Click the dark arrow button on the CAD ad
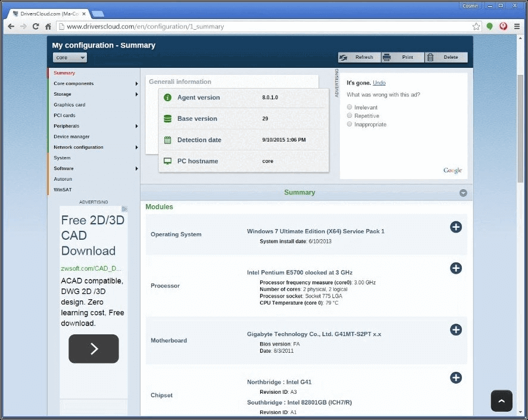The image size is (528, 420). 93,349
